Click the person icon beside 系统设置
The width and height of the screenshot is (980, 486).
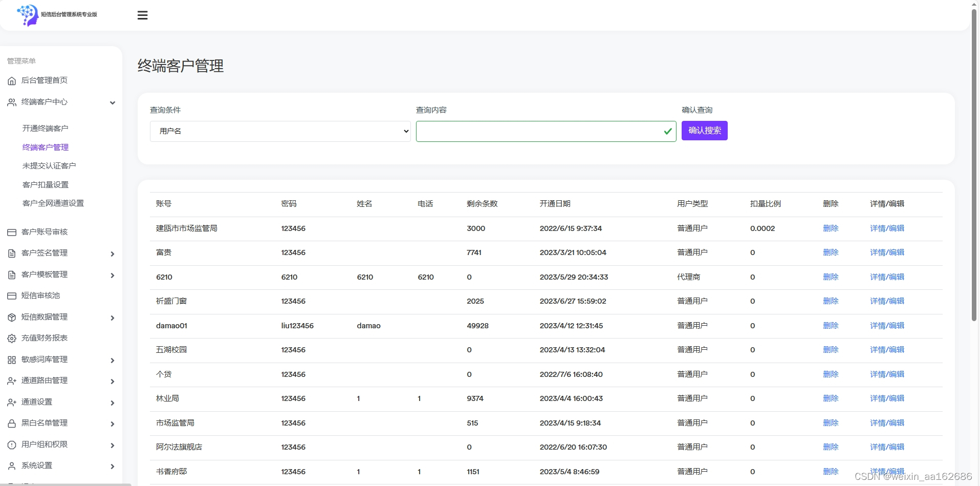pyautogui.click(x=12, y=466)
